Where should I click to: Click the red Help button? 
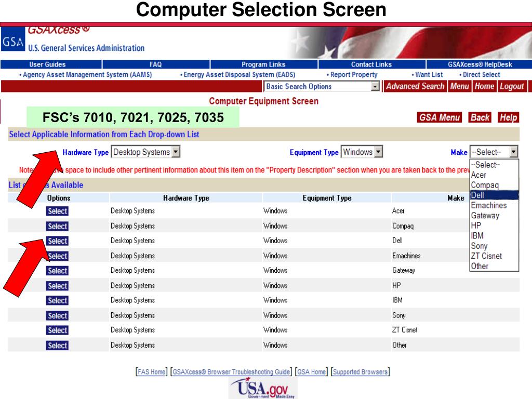[508, 118]
